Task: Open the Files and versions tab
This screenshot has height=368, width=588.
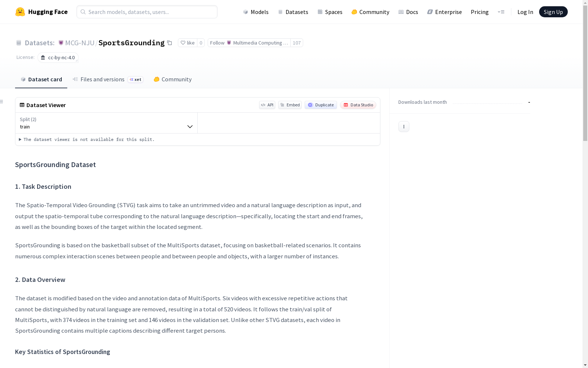Action: (108, 79)
